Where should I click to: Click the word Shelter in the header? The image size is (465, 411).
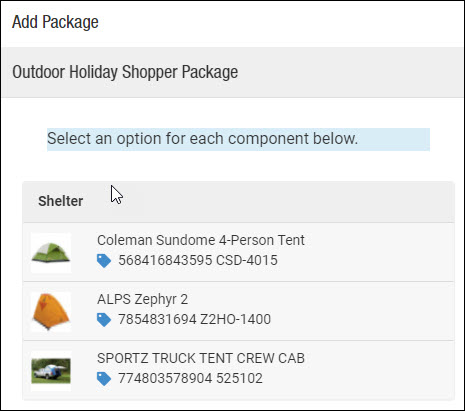(x=60, y=201)
